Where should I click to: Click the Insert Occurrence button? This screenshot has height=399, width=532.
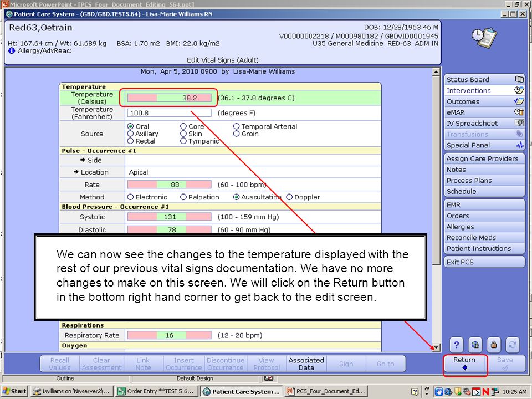coord(183,364)
